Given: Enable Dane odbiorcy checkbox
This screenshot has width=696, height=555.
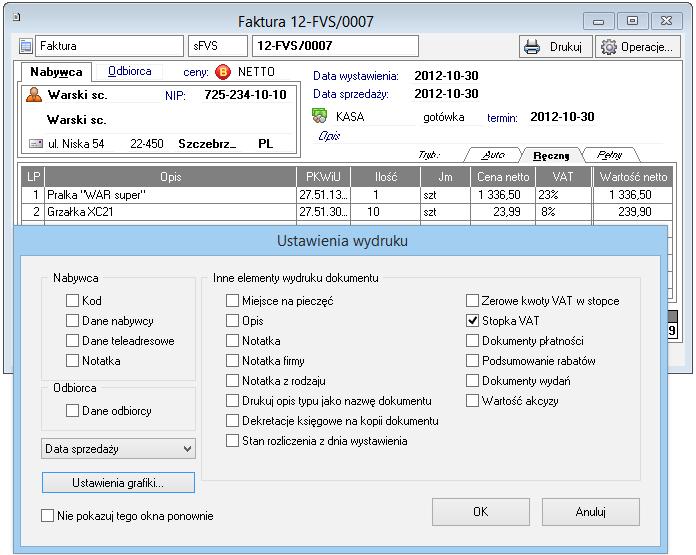Looking at the screenshot, I should 72,411.
